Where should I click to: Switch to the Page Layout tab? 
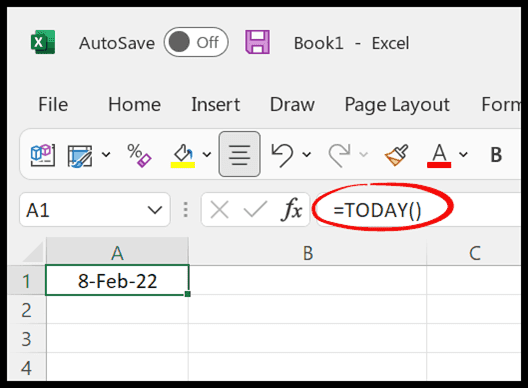[x=397, y=105]
